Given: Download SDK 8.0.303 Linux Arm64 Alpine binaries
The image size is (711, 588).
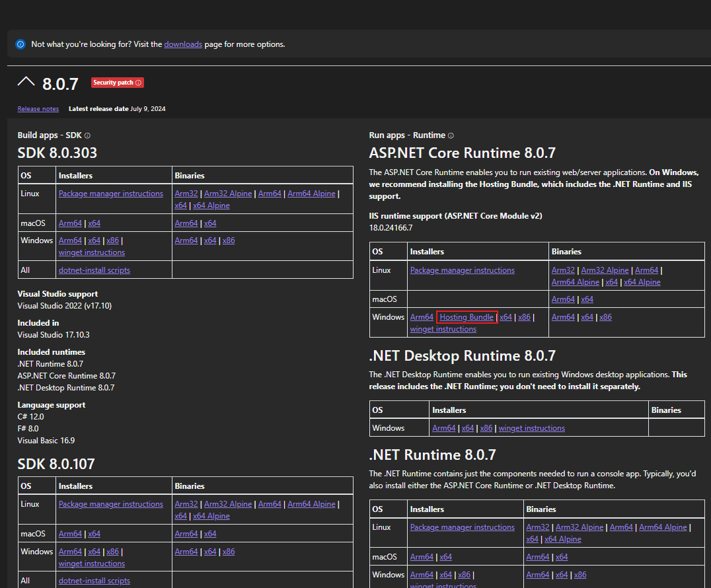Looking at the screenshot, I should tap(311, 194).
